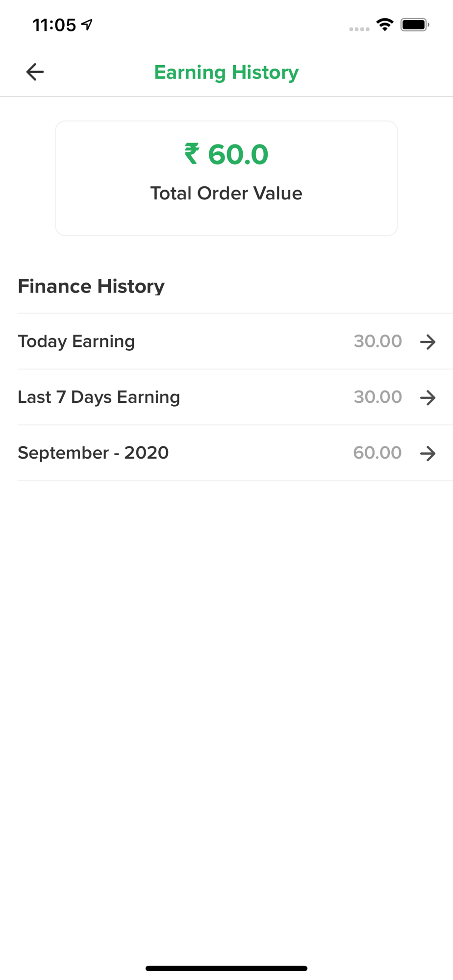Tap the Total Order Value label

tap(226, 193)
